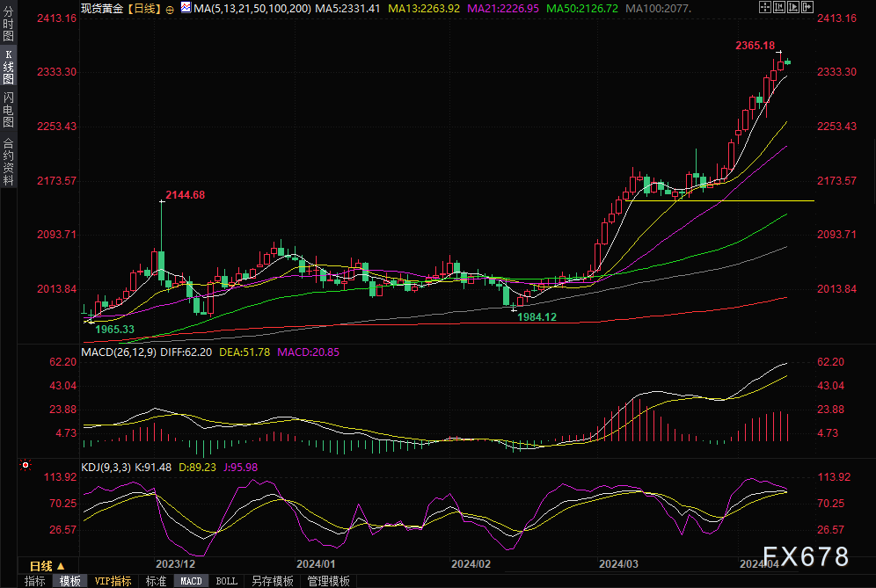Viewport: 876px width, 588px height.
Task: Open the 合约资料 side tab
Action: coord(8,161)
